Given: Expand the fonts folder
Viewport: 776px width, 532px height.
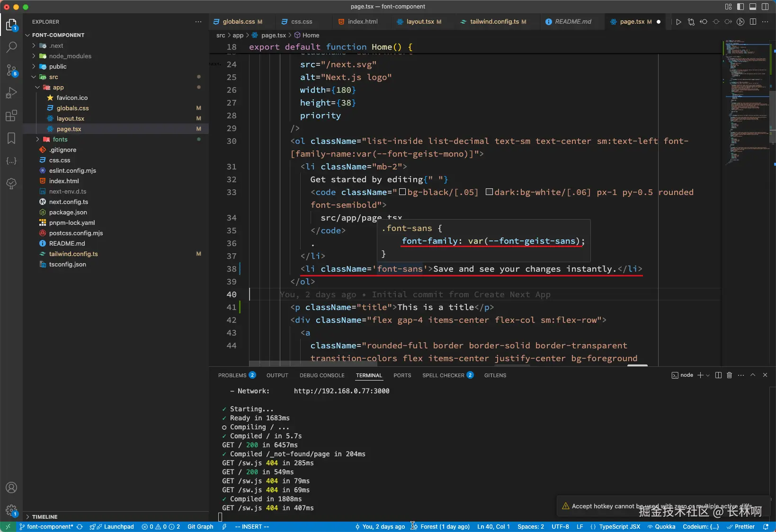Looking at the screenshot, I should pyautogui.click(x=60, y=140).
